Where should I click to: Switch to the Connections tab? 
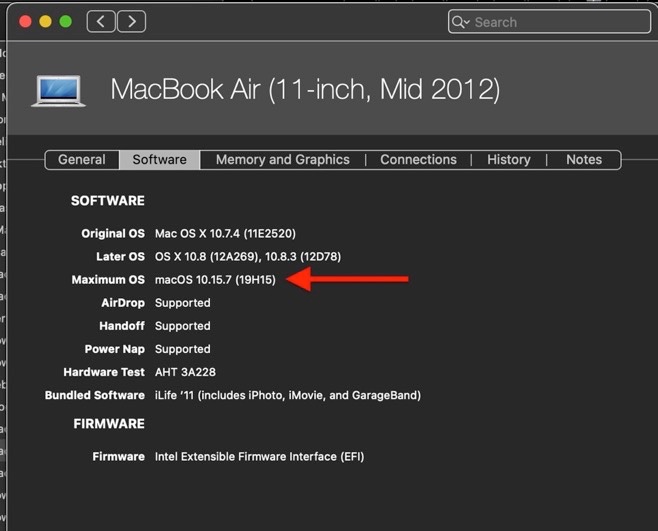click(x=418, y=160)
